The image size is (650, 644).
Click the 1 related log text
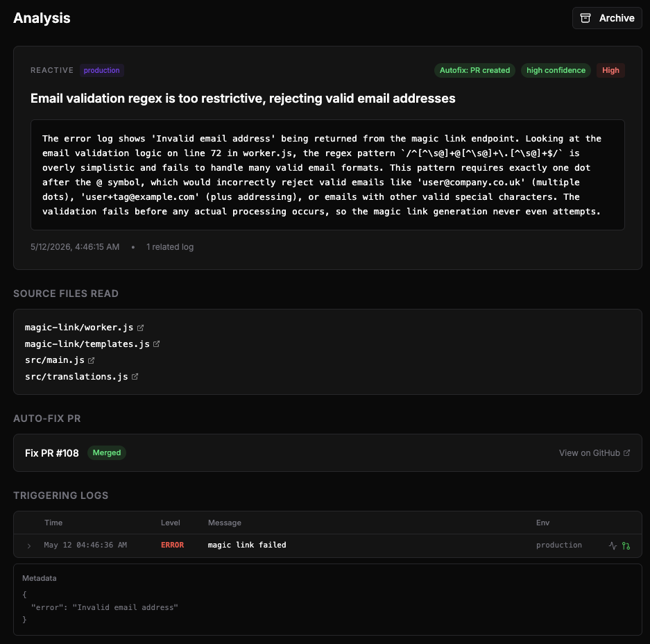[x=170, y=247]
